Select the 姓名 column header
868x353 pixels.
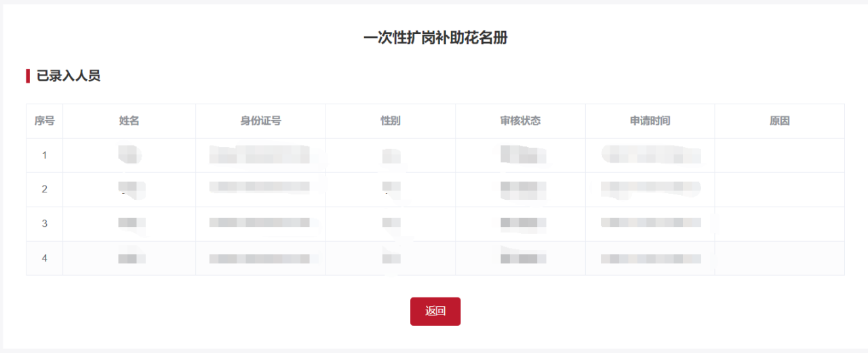129,121
